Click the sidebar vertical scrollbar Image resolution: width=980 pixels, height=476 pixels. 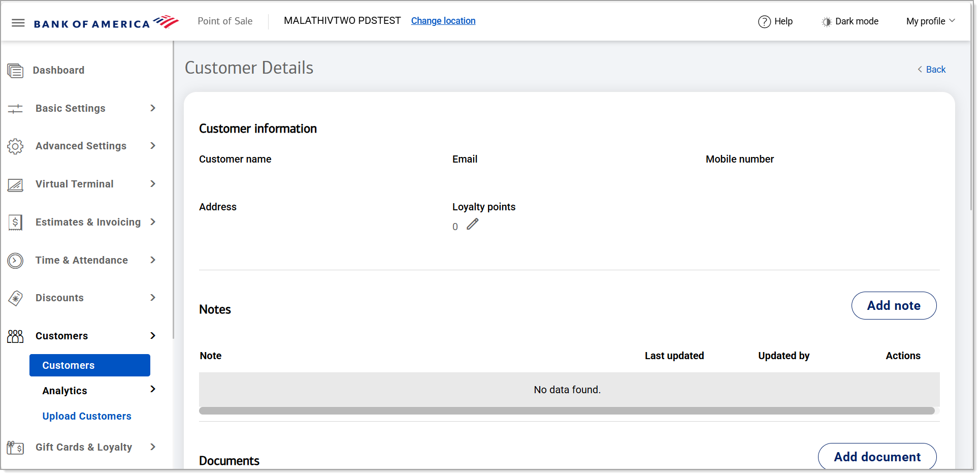173,191
